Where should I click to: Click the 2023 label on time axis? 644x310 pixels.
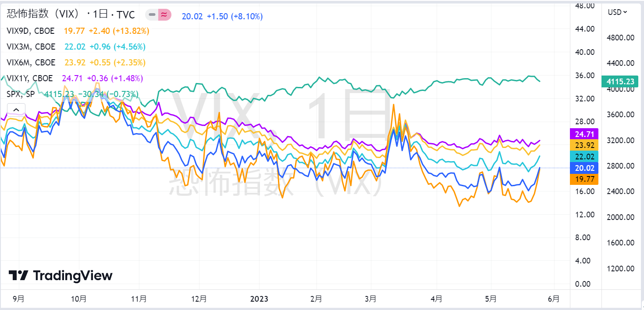click(x=259, y=299)
